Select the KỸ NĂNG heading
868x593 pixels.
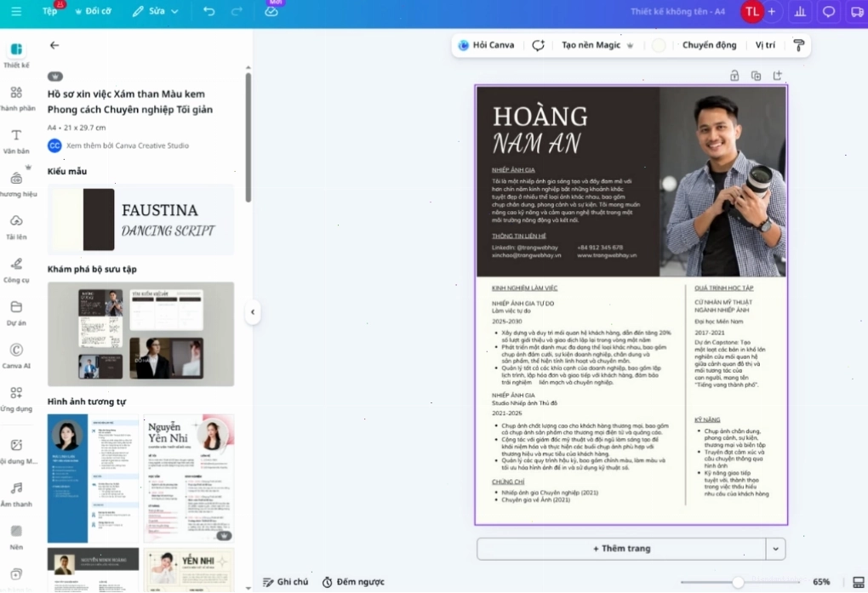click(x=707, y=419)
